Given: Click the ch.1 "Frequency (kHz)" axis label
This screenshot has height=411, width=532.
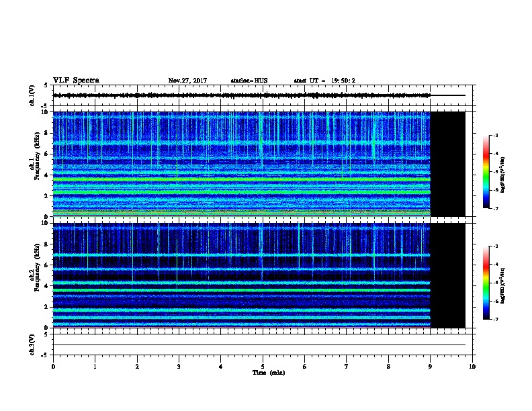Looking at the screenshot, I should pos(37,156).
